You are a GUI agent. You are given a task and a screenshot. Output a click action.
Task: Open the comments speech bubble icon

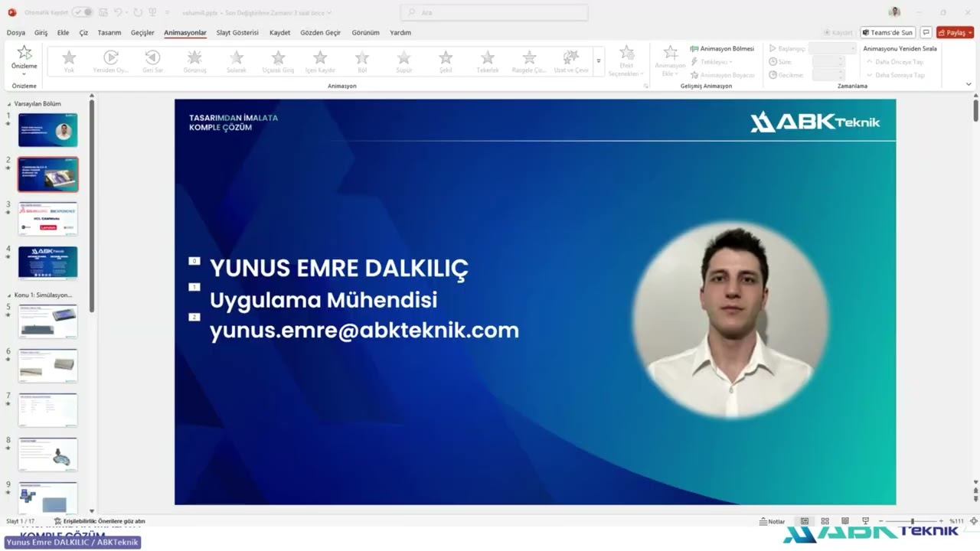926,33
